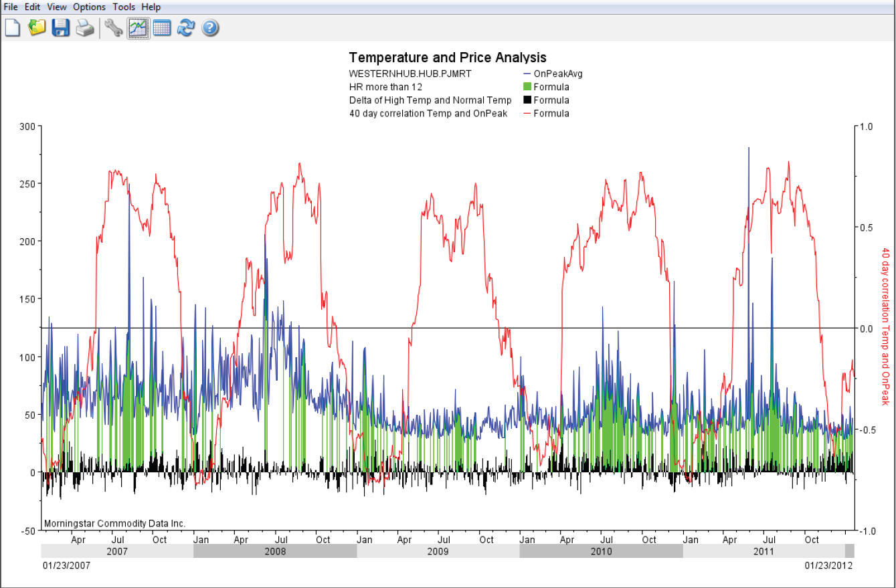Click the 250 left axis value
Screen dimensions: 896x588
27,184
